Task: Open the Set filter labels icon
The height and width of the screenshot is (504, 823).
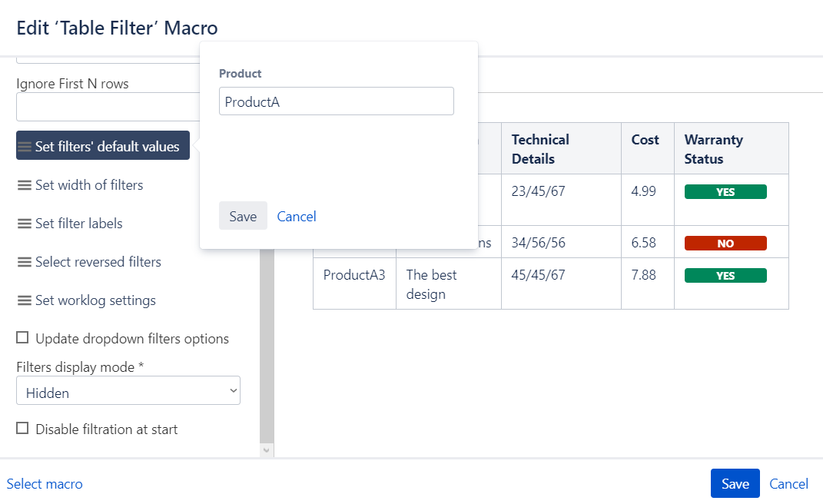Action: (x=24, y=223)
